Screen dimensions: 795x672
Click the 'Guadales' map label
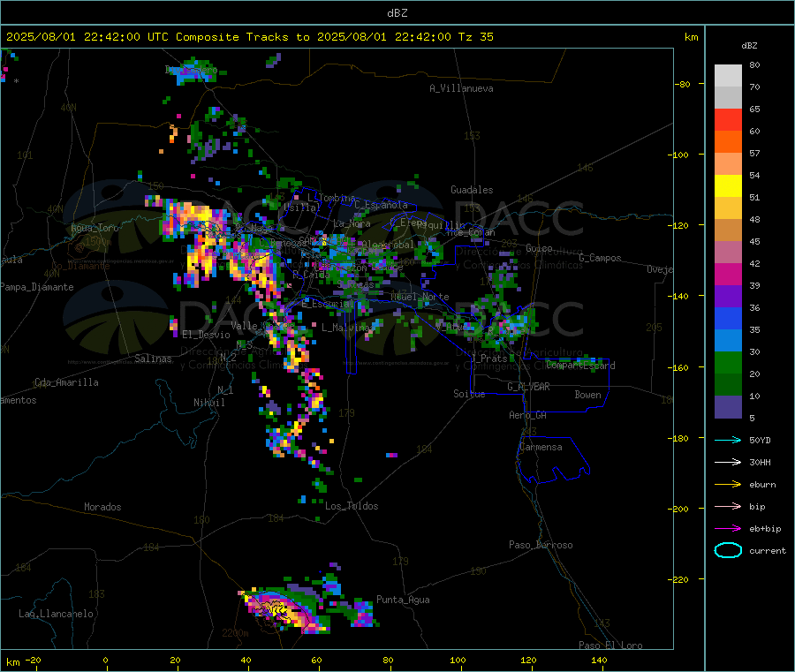click(x=472, y=190)
